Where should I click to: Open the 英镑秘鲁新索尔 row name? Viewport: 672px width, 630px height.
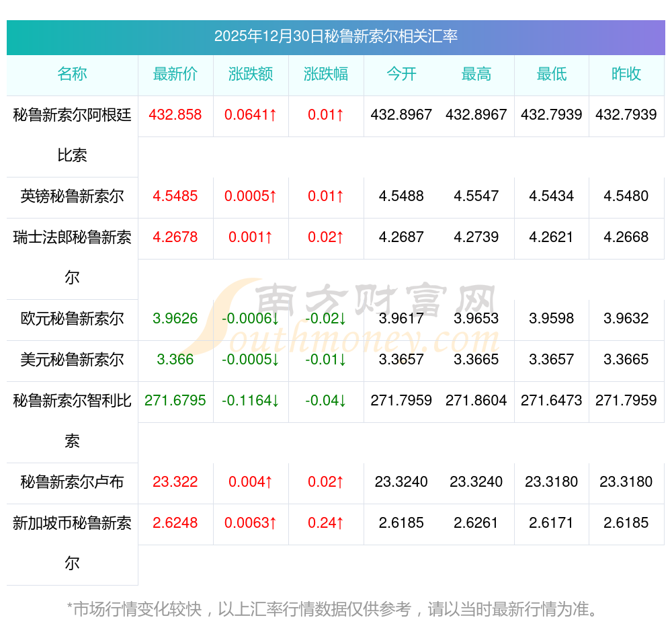(x=72, y=196)
